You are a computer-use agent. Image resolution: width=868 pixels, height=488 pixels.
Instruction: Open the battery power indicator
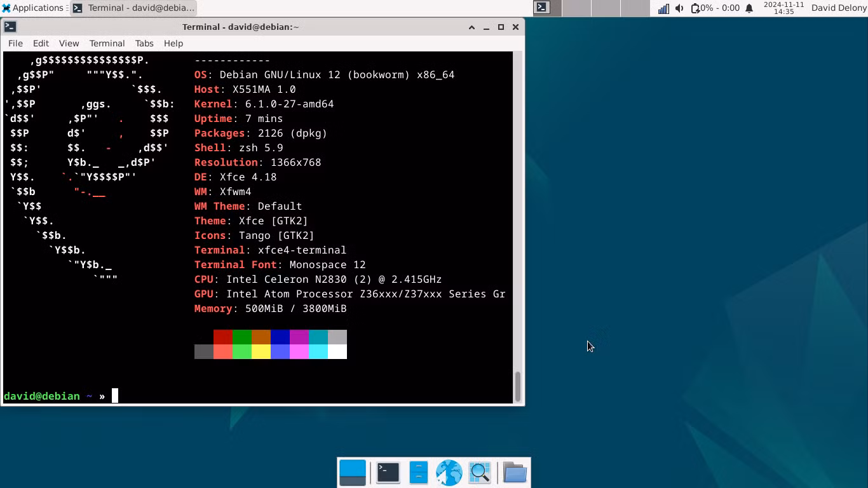point(715,8)
